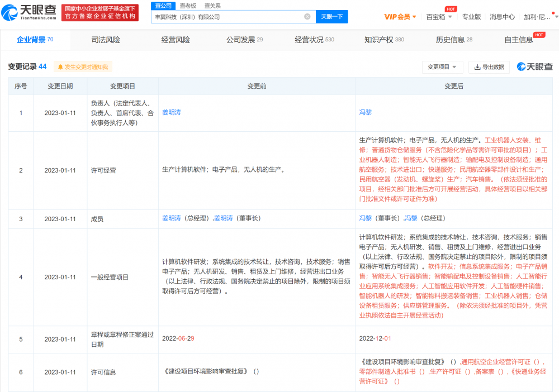Viewport: 559px width, 392px height.
Task: Clear the search box with the X icon
Action: (x=307, y=17)
